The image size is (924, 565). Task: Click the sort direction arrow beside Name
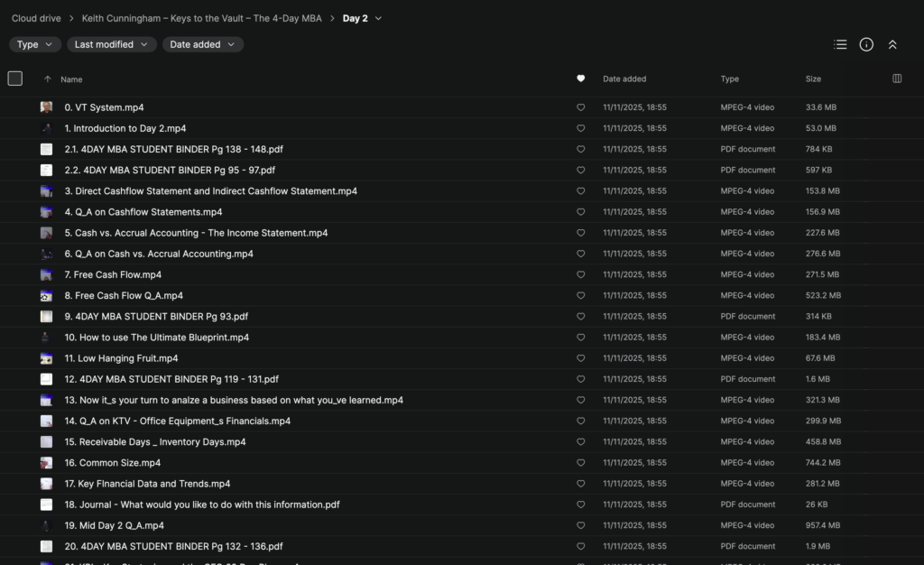[x=48, y=79]
